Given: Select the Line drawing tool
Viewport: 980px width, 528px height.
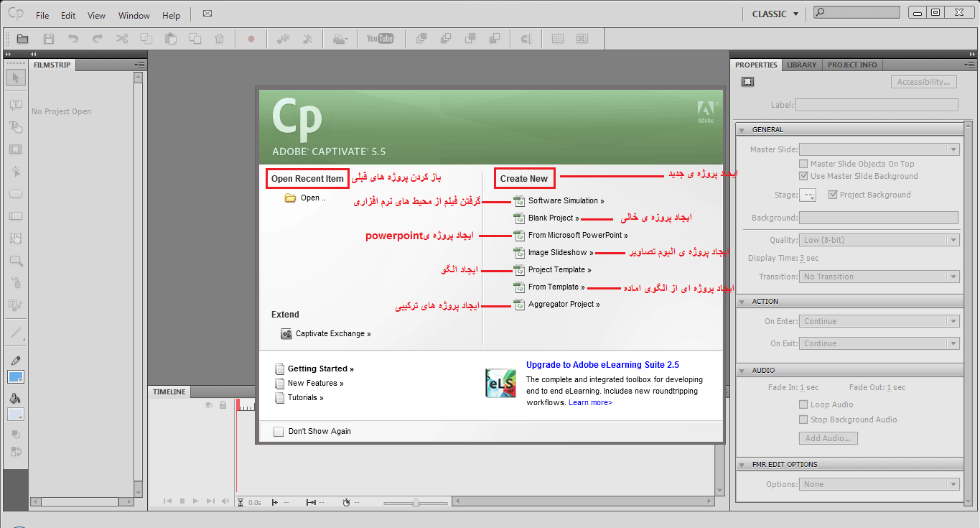Looking at the screenshot, I should pos(16,333).
